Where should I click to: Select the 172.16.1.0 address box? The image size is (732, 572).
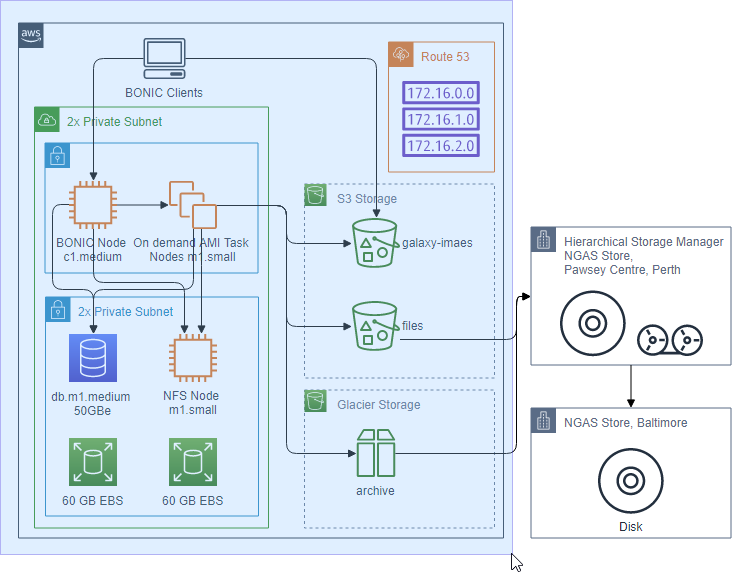pos(441,119)
